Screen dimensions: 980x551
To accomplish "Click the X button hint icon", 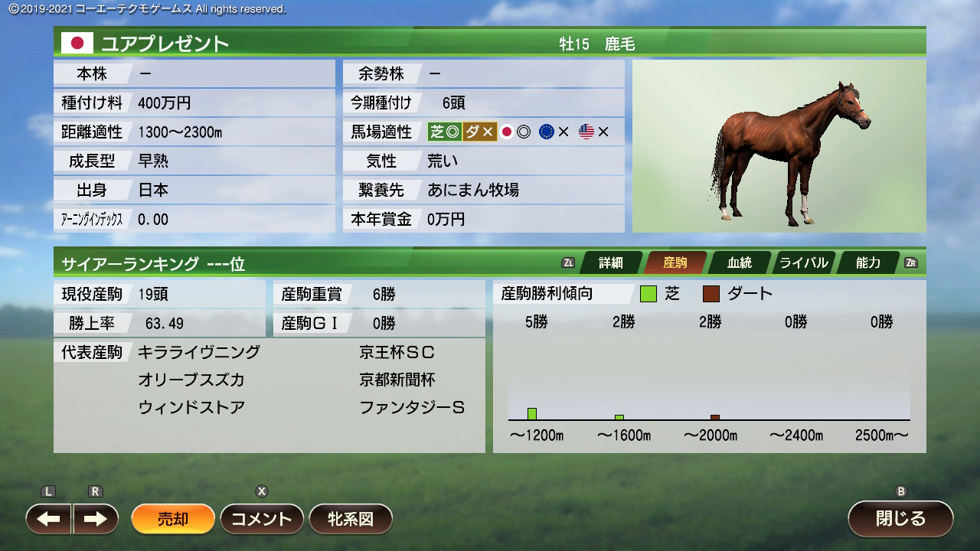I will 262,491.
